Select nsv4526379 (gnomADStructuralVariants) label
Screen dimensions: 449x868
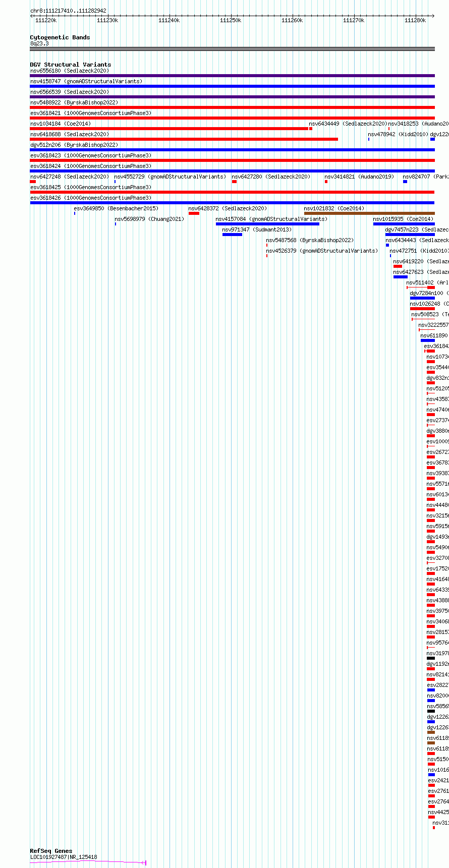322,251
